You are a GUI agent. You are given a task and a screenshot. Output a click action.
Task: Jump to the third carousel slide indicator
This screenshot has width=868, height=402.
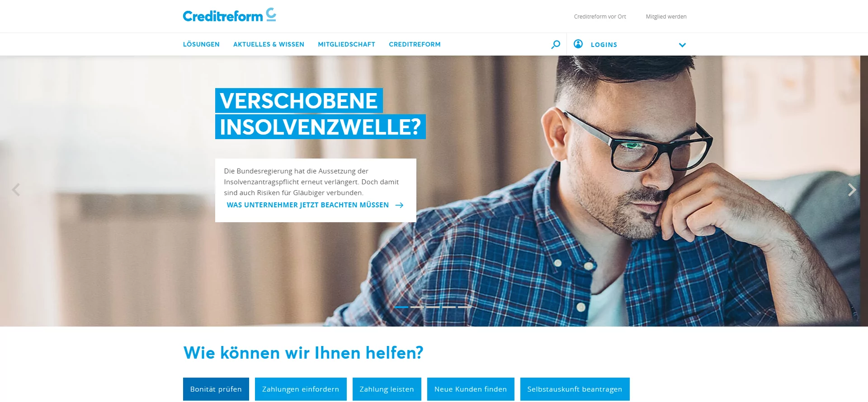point(433,307)
